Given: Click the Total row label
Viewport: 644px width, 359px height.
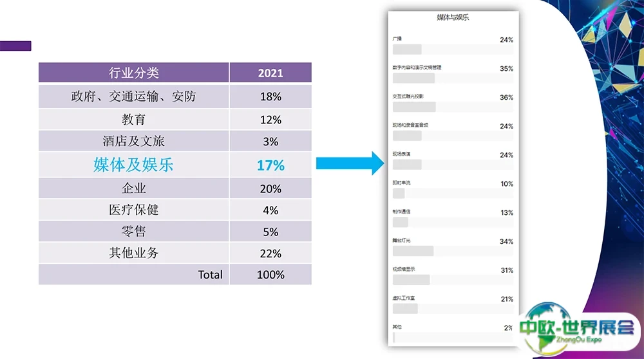Looking at the screenshot, I should tap(210, 275).
